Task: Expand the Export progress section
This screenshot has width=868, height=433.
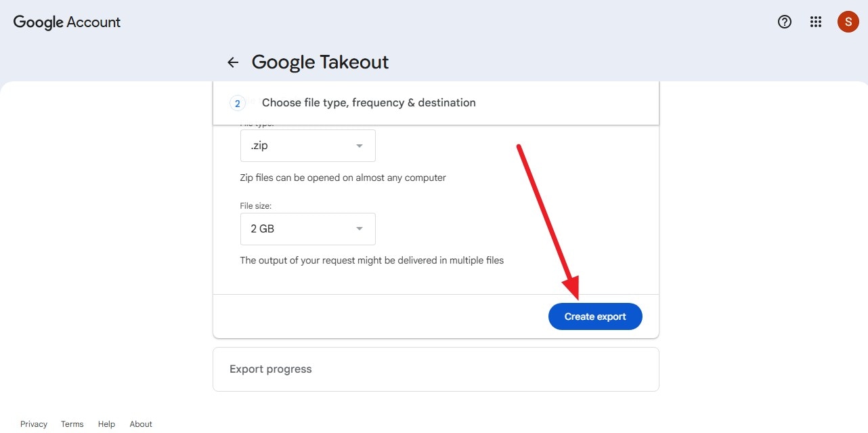Action: pos(436,369)
